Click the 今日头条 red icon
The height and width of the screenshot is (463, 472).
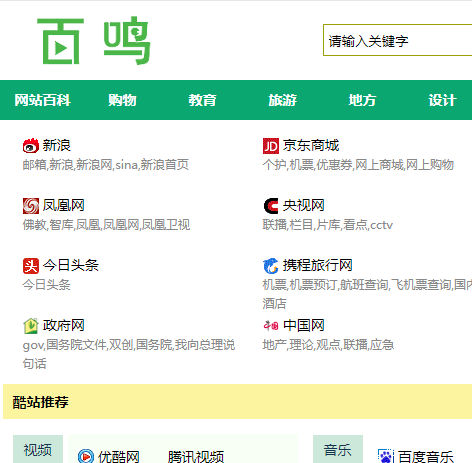pyautogui.click(x=31, y=266)
